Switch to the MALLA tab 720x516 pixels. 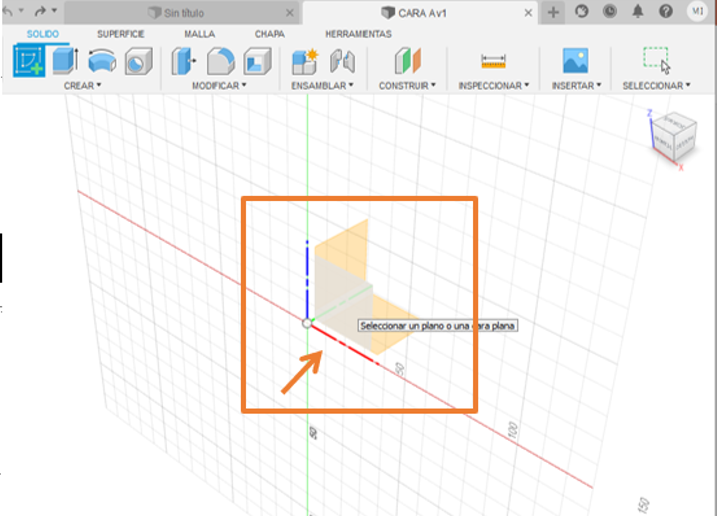(x=199, y=34)
